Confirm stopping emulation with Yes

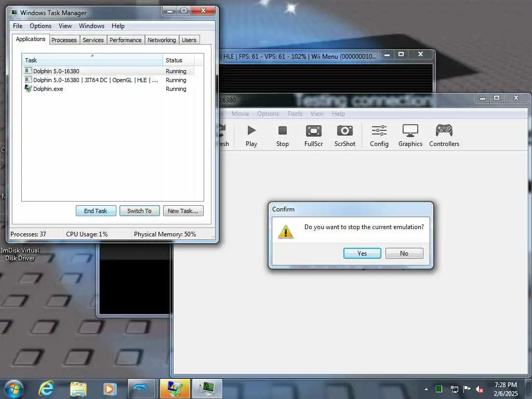(x=362, y=254)
